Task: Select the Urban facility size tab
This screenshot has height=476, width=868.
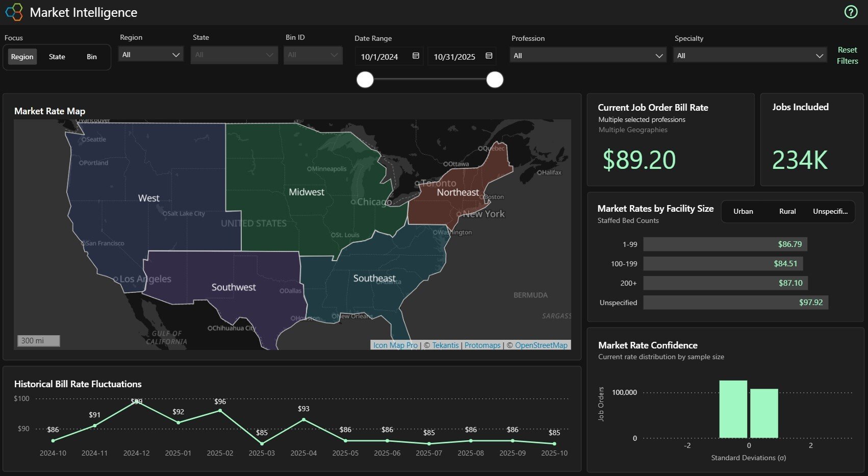Action: tap(743, 211)
